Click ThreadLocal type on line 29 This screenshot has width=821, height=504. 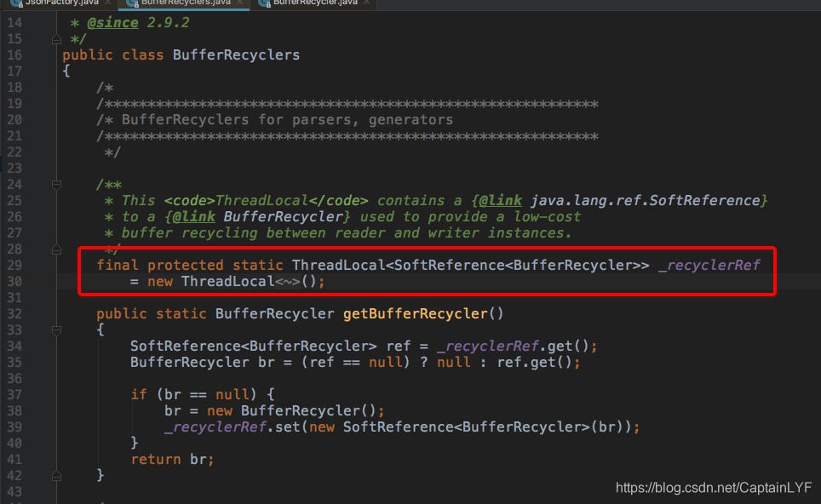(338, 266)
